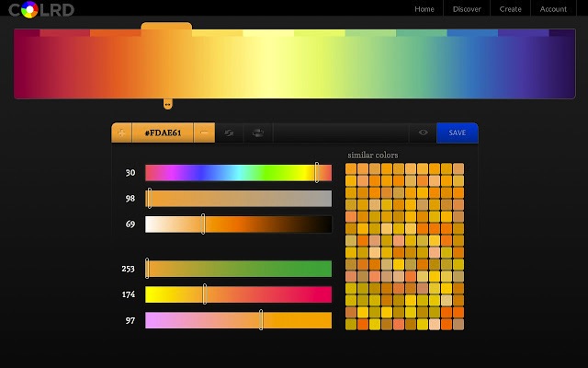Open the Home menu
The height and width of the screenshot is (368, 588).
(424, 9)
